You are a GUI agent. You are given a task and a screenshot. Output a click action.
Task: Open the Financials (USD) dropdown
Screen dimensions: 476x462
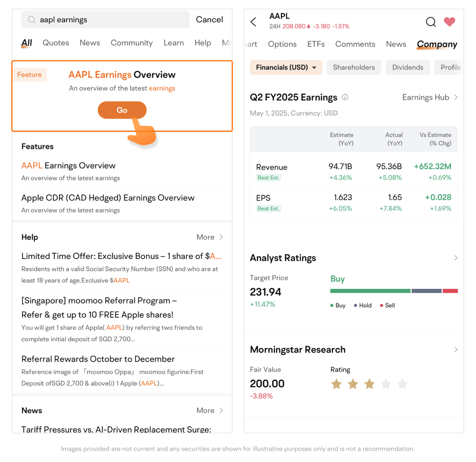coord(286,67)
